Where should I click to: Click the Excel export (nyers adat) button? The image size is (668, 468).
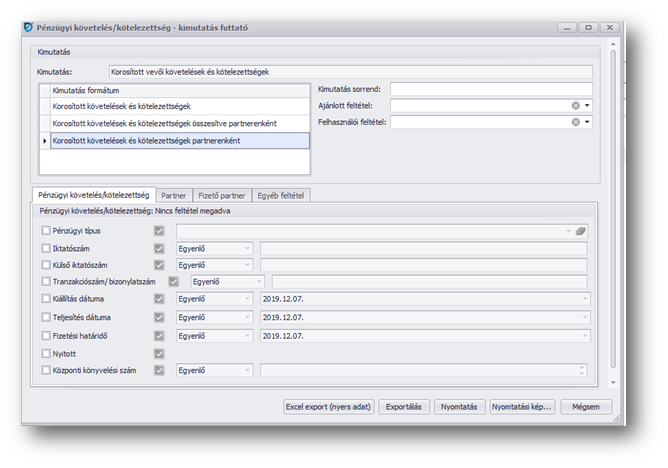(x=327, y=407)
